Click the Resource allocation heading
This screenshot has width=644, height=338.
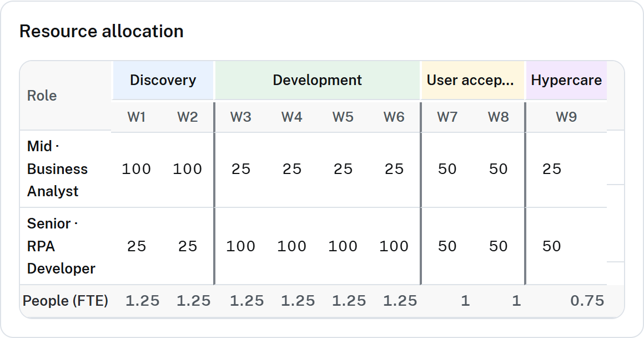(x=102, y=31)
